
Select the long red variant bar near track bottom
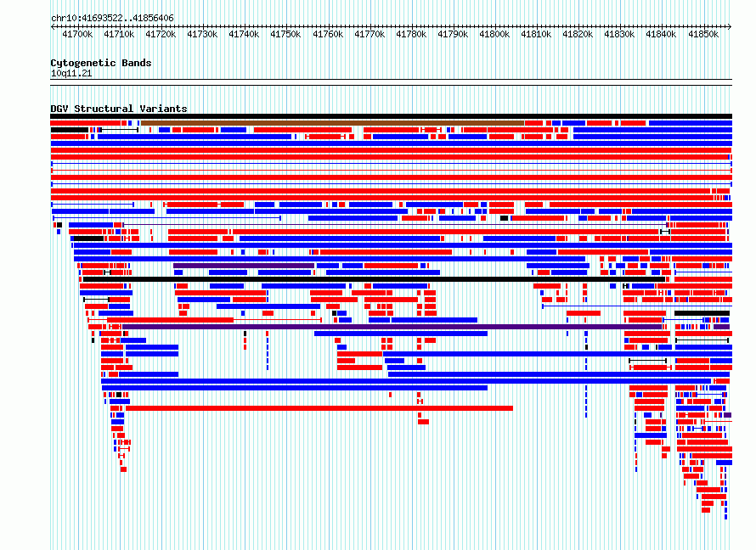(319, 408)
